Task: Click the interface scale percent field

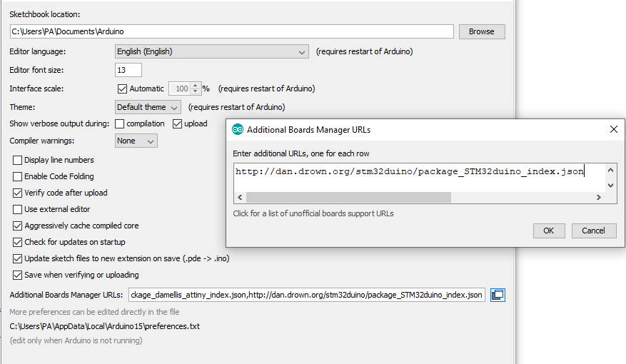Action: [x=180, y=89]
